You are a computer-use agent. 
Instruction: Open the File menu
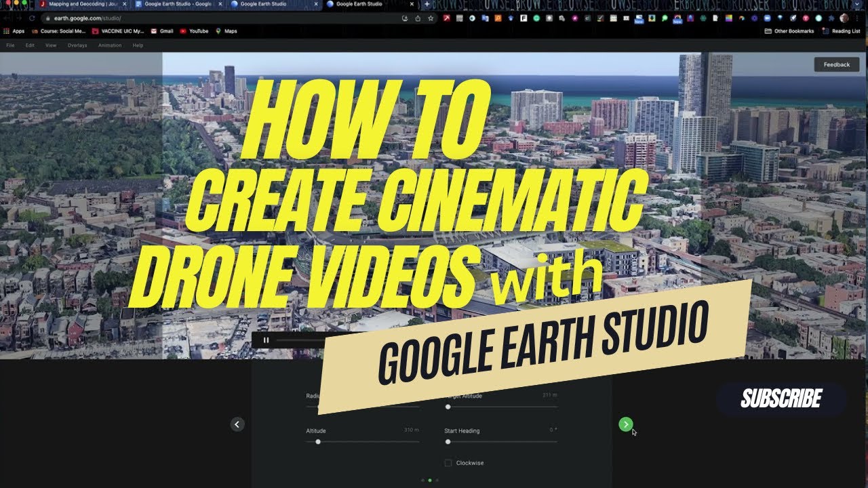tap(10, 45)
